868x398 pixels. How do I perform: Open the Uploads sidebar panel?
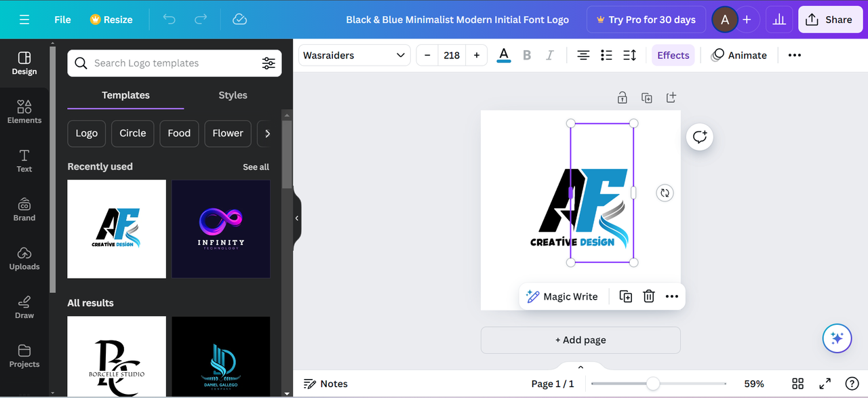(24, 258)
